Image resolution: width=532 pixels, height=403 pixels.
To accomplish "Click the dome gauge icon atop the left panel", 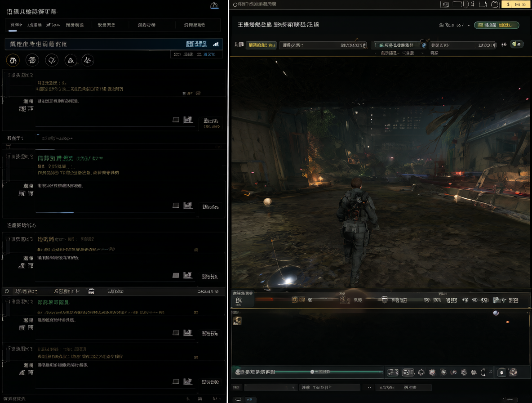I will (x=214, y=5).
